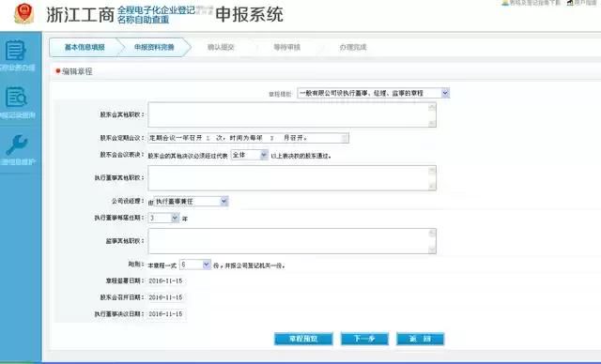Open the 执行董事兼任 manager dropdown
The image size is (601, 364).
point(191,202)
